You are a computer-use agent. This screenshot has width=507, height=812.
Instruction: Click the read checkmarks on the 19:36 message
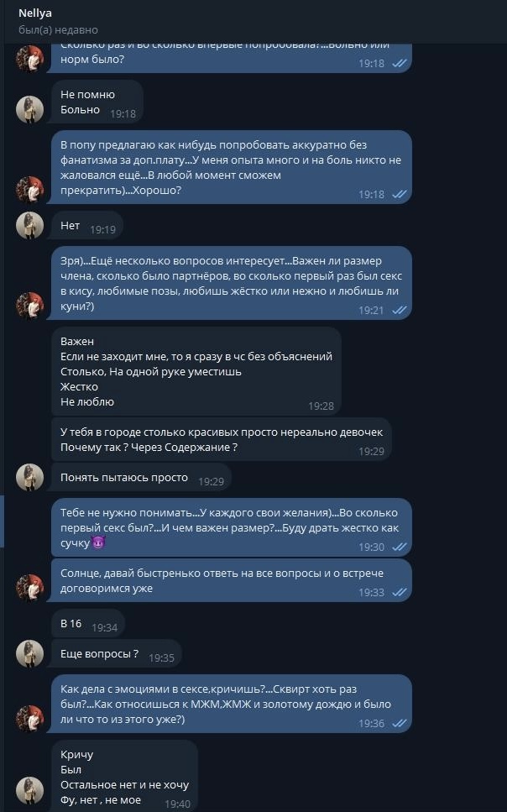[x=400, y=723]
